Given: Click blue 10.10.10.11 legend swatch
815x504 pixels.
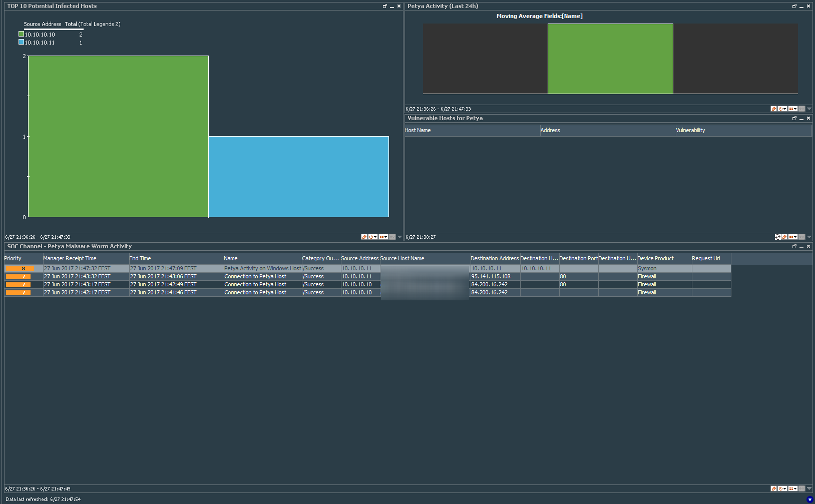Looking at the screenshot, I should point(21,42).
